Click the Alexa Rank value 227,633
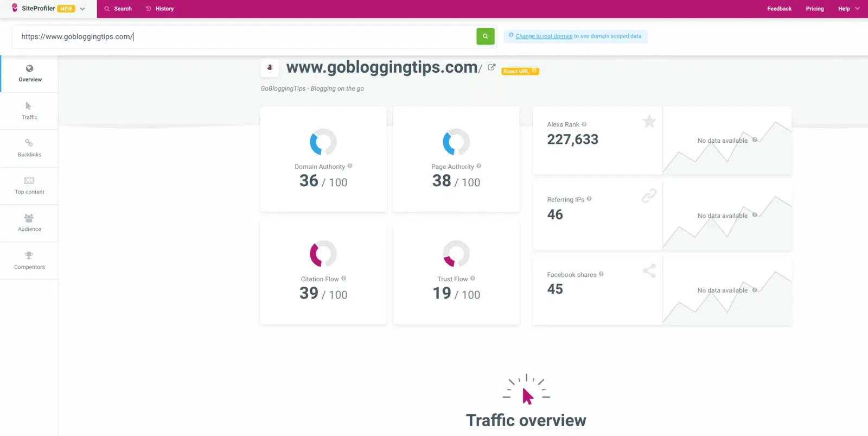Screen dimensions: 868x436 click(572, 140)
